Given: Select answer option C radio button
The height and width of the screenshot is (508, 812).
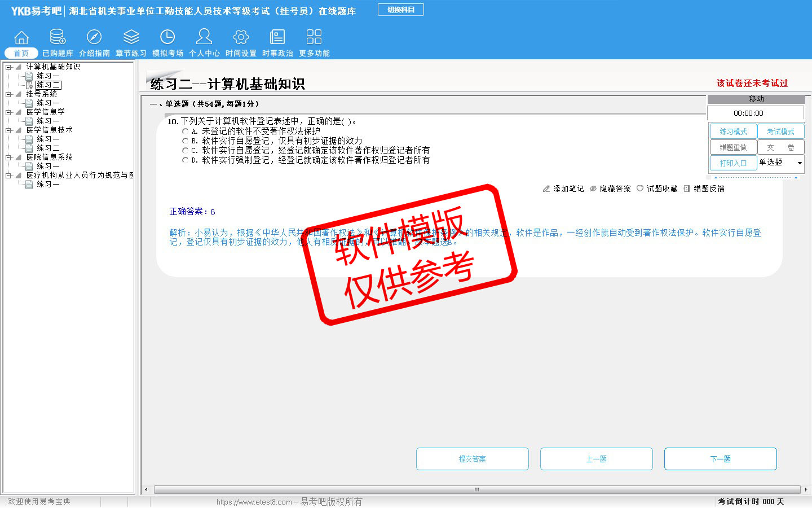Looking at the screenshot, I should [x=185, y=150].
